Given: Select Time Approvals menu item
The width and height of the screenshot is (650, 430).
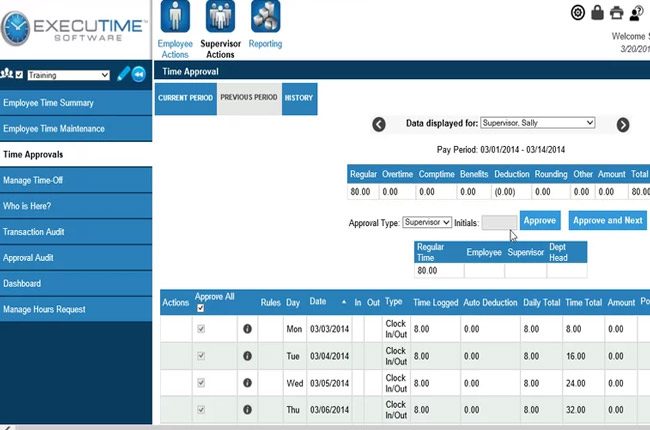Looking at the screenshot, I should pyautogui.click(x=76, y=154).
